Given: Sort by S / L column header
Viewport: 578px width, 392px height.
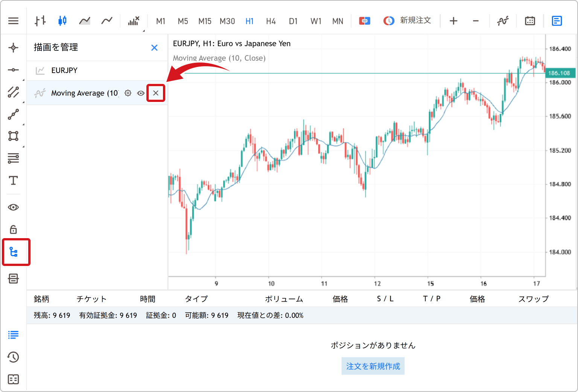Looking at the screenshot, I should [x=385, y=299].
